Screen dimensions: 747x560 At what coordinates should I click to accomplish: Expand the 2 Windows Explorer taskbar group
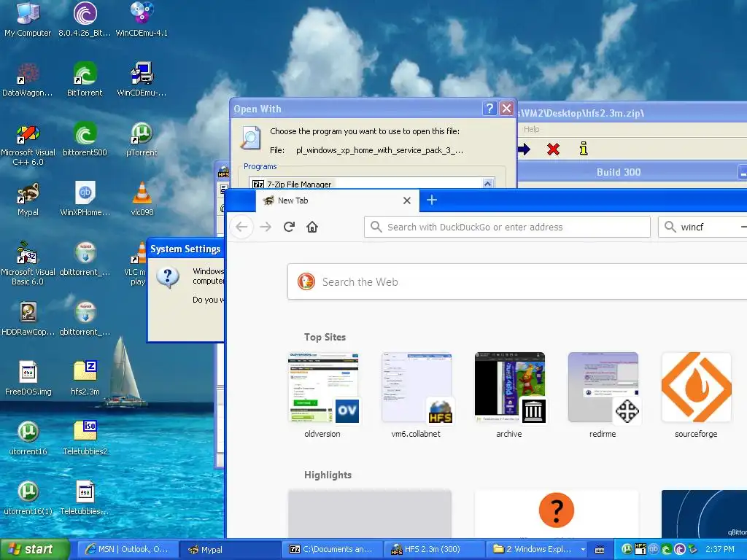[x=537, y=550]
